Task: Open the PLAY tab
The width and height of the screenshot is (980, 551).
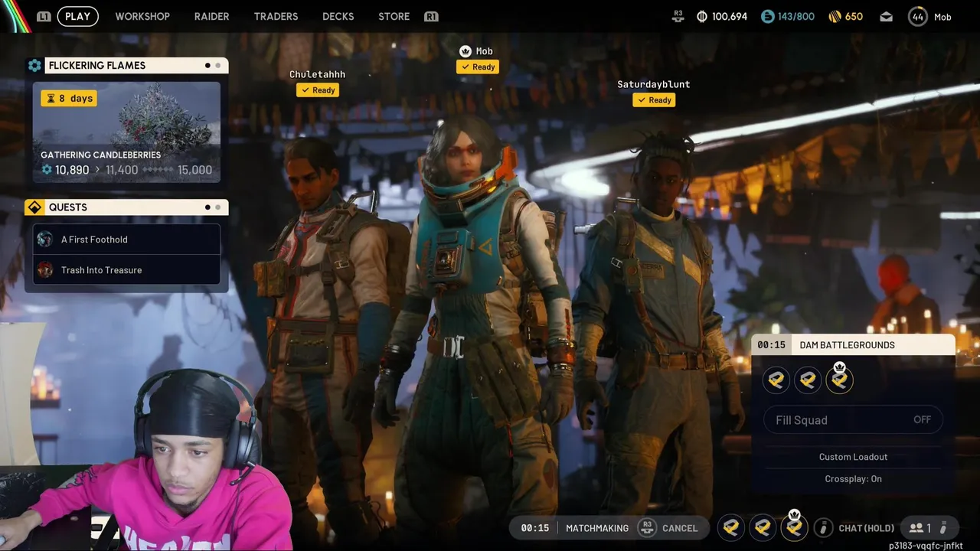Action: point(77,16)
